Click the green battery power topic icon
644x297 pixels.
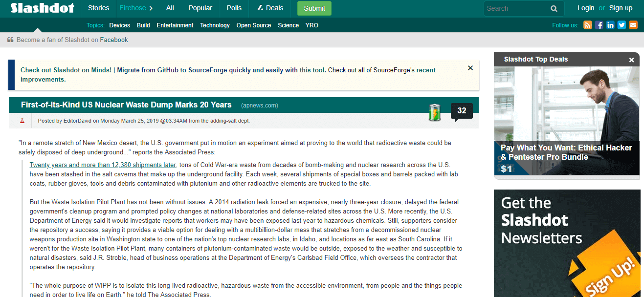(x=434, y=112)
